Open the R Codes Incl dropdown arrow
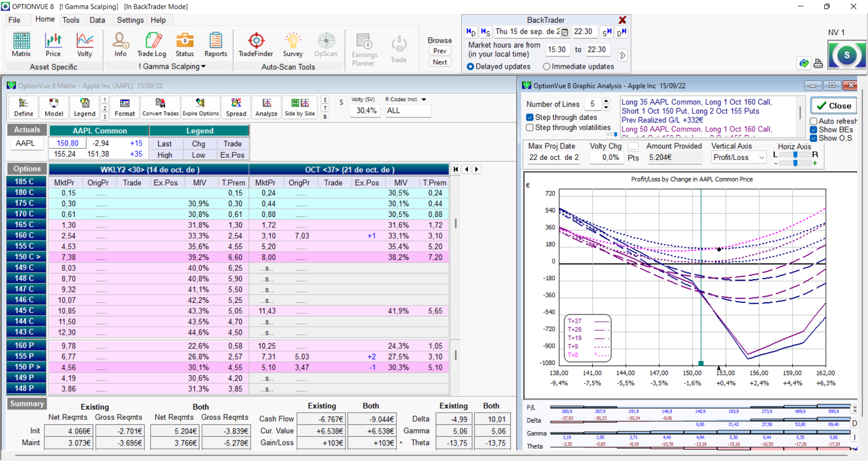Image resolution: width=868 pixels, height=461 pixels. [424, 99]
